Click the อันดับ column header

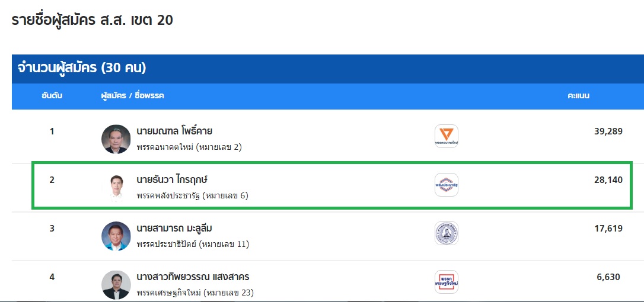(x=52, y=96)
